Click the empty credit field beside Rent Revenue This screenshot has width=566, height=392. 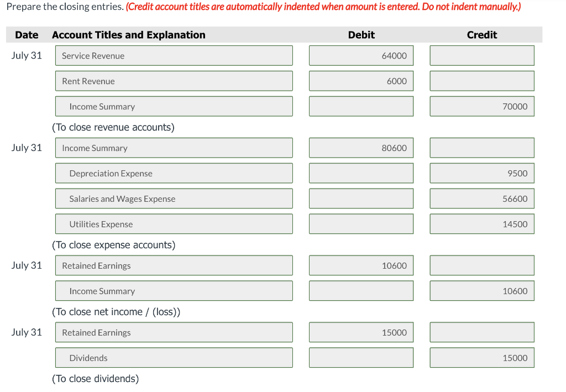click(x=482, y=81)
